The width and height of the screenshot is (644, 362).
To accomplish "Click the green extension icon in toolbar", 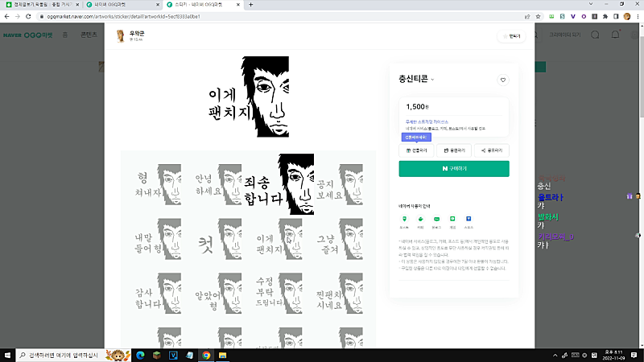I will tap(551, 16).
